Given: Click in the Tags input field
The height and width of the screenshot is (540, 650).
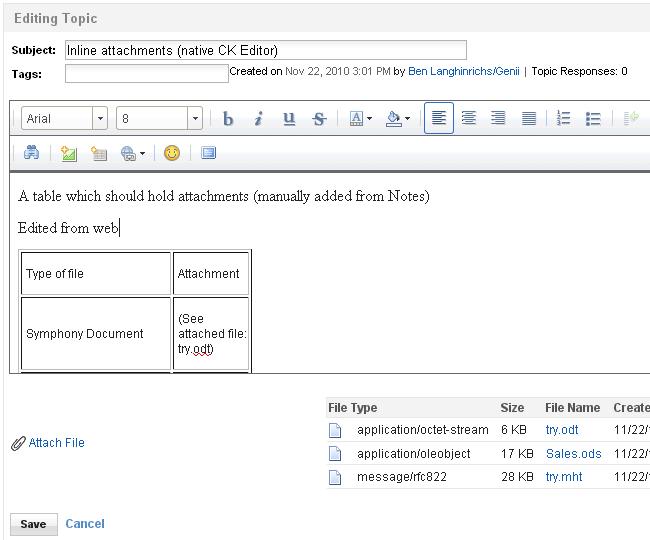Looking at the screenshot, I should click(x=146, y=73).
